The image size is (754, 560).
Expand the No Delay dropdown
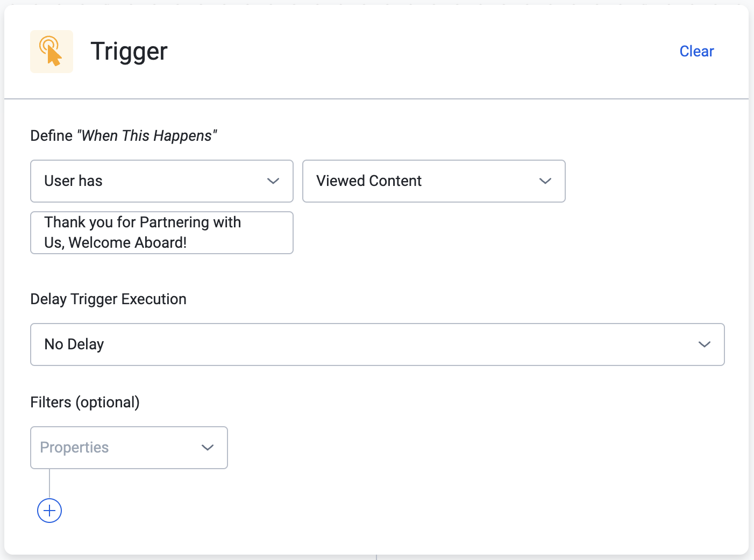[378, 344]
